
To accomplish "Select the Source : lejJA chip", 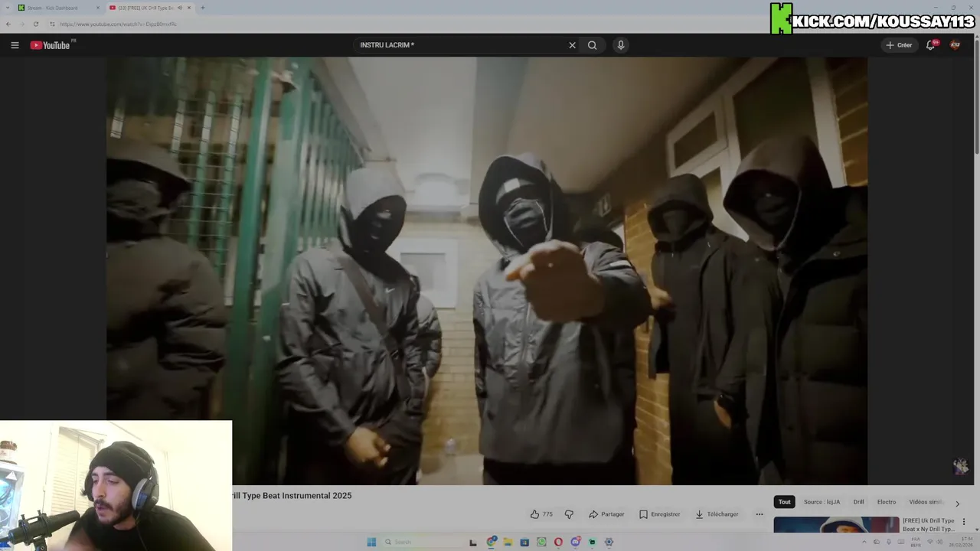I will point(822,502).
